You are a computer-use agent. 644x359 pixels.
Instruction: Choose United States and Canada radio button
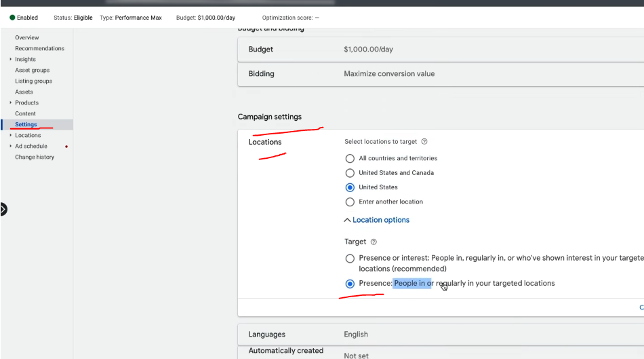(x=350, y=173)
